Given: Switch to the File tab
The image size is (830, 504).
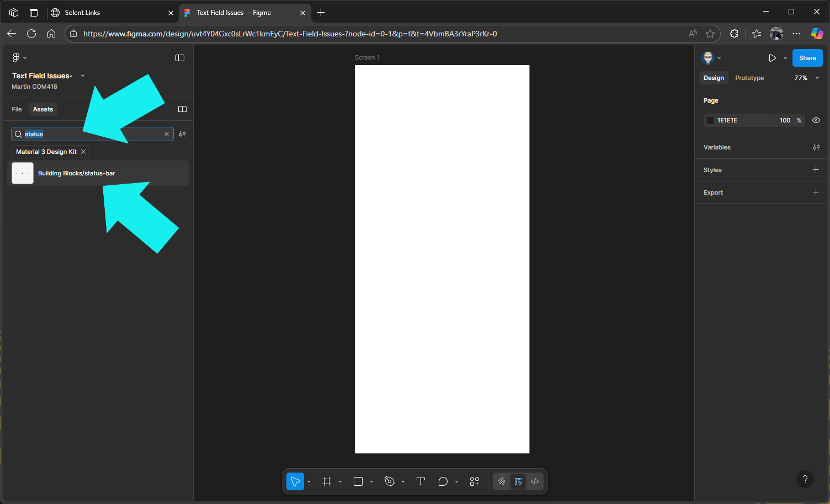Looking at the screenshot, I should click(x=17, y=109).
